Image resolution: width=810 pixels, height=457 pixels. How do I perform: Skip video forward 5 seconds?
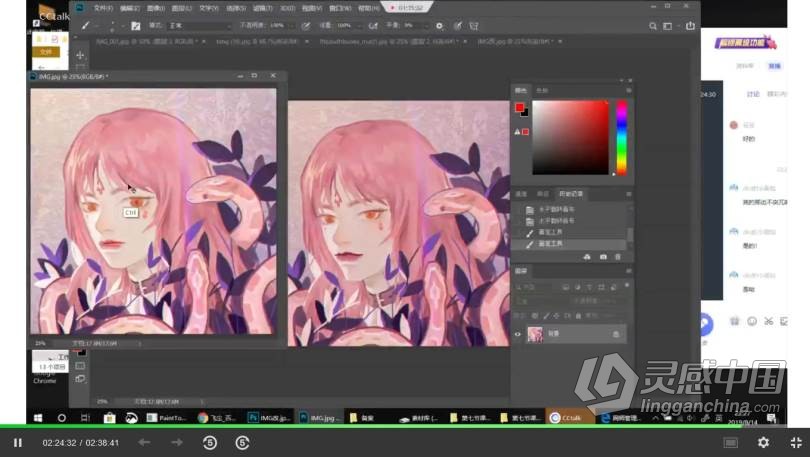pyautogui.click(x=242, y=443)
